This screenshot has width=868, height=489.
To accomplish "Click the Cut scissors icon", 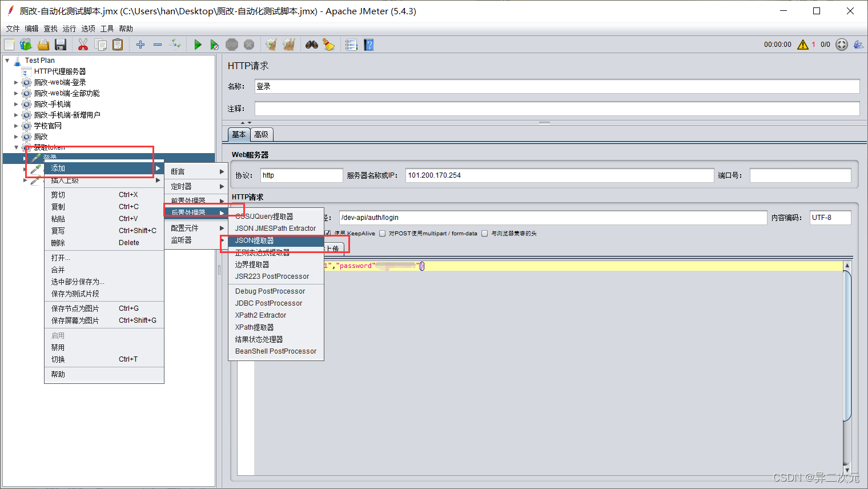I will (83, 45).
